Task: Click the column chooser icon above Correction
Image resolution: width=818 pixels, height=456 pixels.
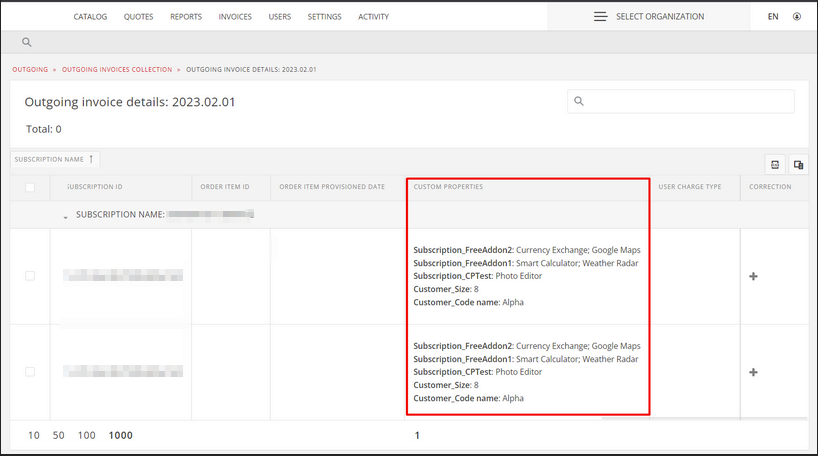Action: coord(798,165)
